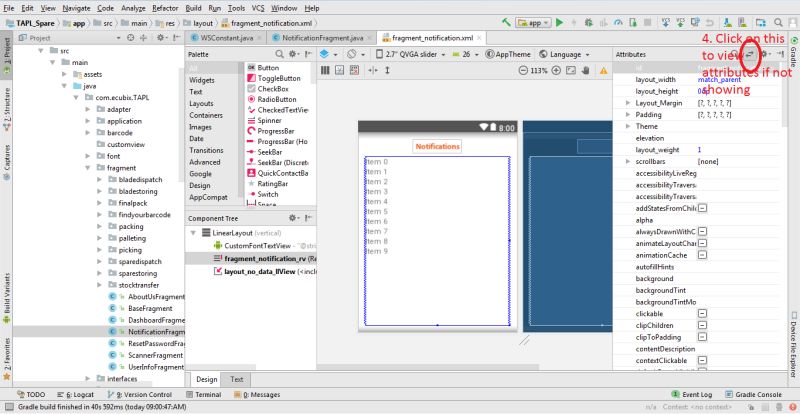Viewport: 800px width, 414px height.
Task: Switch to WSConstant.java tab
Action: point(226,38)
